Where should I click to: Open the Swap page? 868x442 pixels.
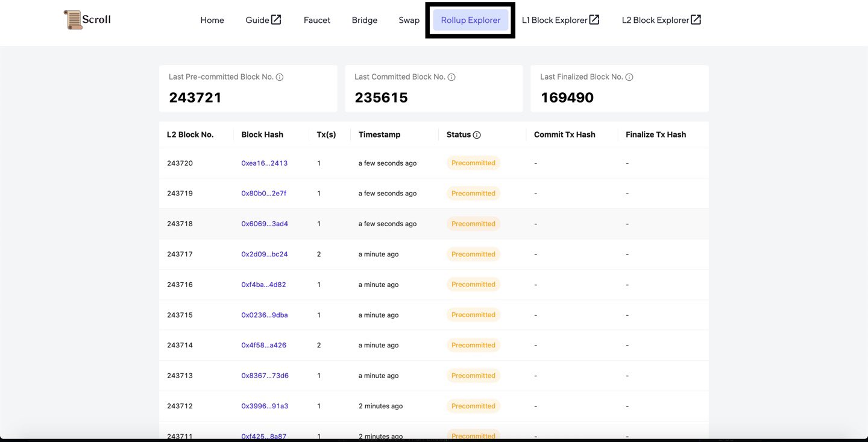click(x=409, y=20)
